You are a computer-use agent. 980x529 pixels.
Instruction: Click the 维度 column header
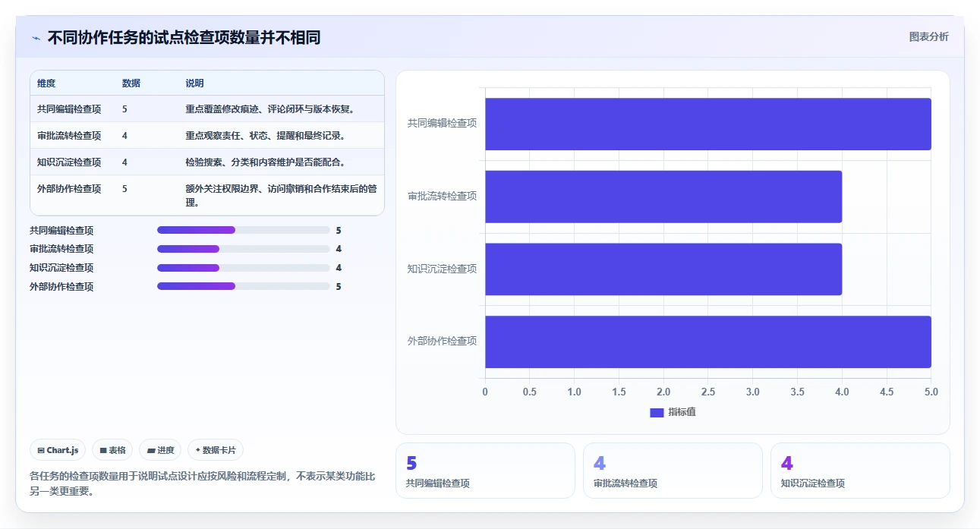[x=46, y=83]
